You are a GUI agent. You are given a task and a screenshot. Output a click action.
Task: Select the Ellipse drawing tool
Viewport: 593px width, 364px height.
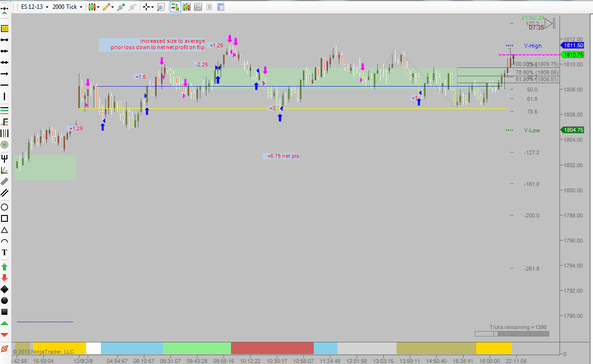point(4,207)
